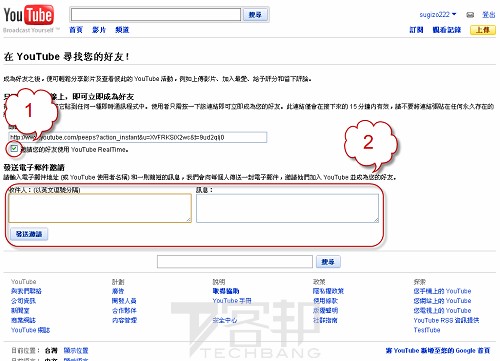Toggle the YouTube RealTime invite checkbox
Image resolution: width=500 pixels, height=361 pixels.
[x=14, y=148]
